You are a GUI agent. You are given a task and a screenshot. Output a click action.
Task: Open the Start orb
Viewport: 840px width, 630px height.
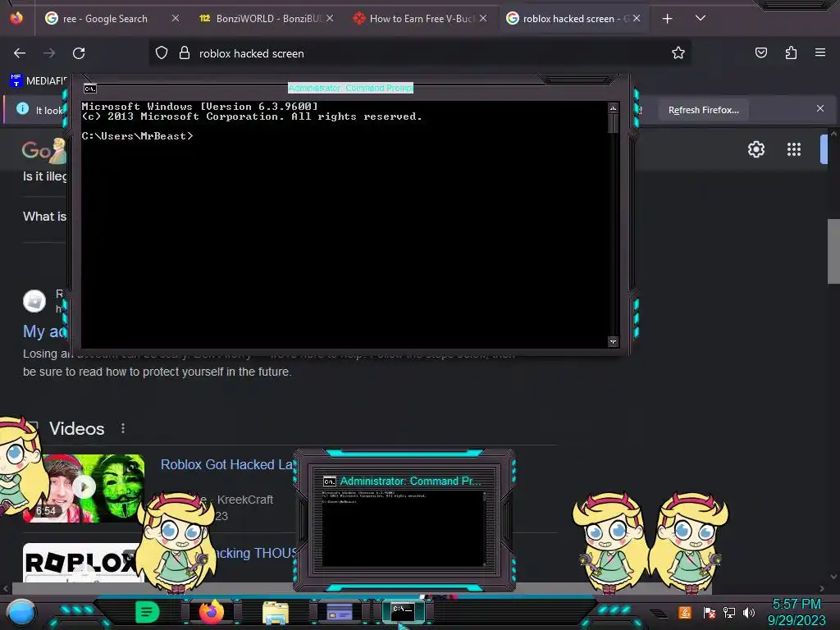tap(21, 612)
